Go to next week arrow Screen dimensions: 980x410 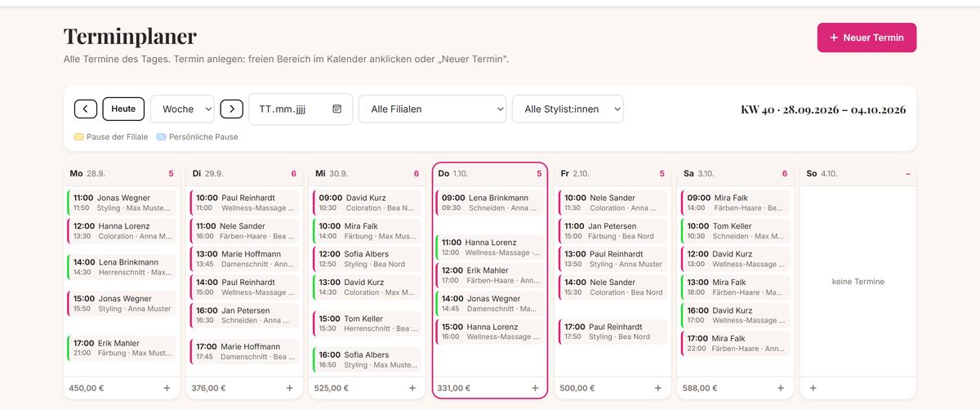[x=232, y=109]
